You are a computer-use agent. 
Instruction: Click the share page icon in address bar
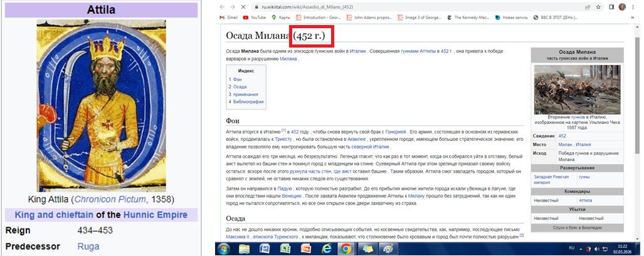(587, 6)
